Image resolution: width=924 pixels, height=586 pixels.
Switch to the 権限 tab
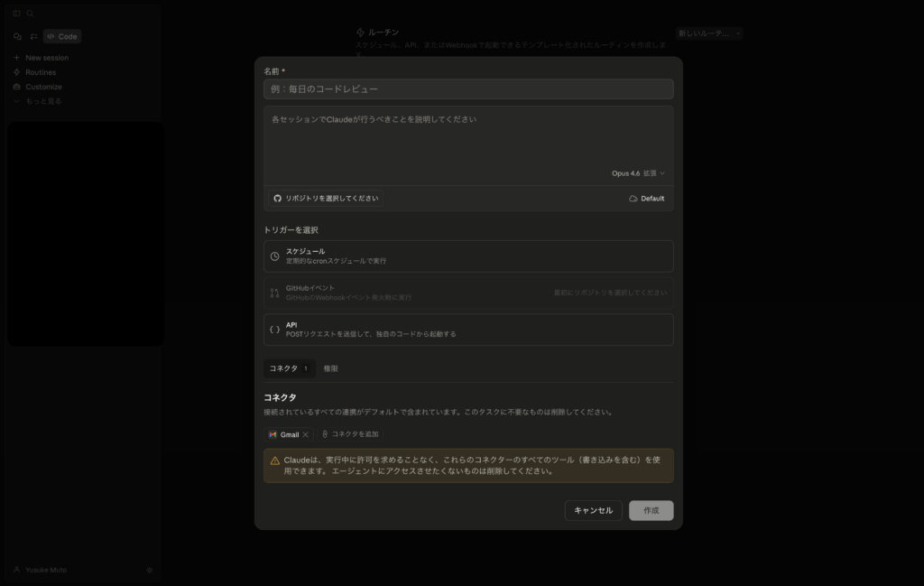click(x=331, y=368)
